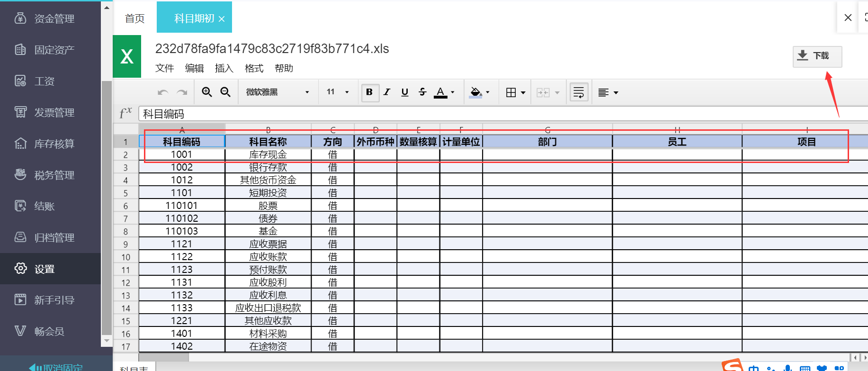The width and height of the screenshot is (868, 371).
Task: Open the font size 11 dropdown
Action: 337,92
